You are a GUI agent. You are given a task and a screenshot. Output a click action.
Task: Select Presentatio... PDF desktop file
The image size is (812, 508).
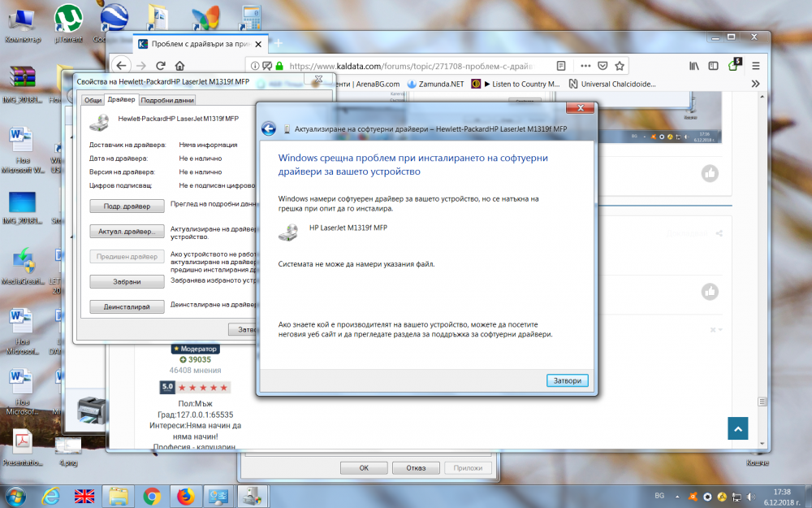tap(22, 449)
